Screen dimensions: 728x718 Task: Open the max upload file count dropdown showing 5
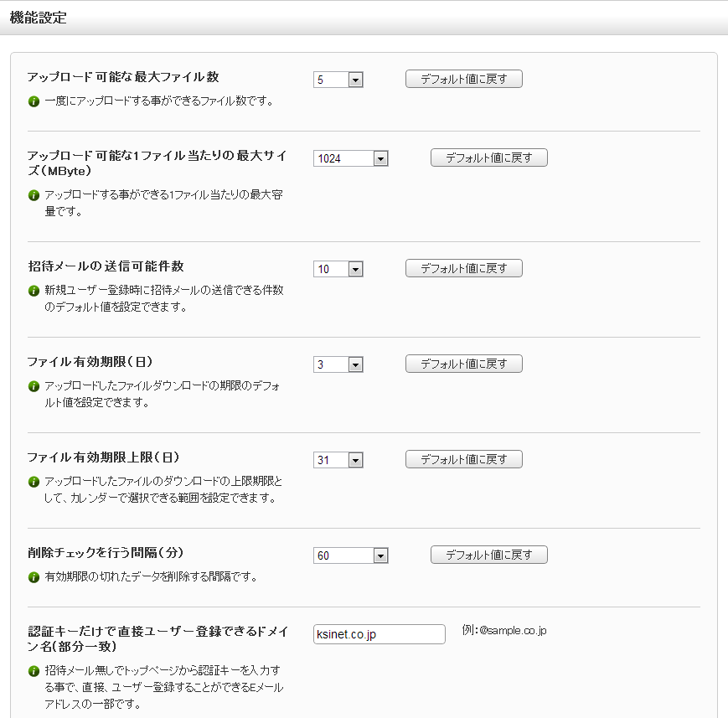(338, 80)
